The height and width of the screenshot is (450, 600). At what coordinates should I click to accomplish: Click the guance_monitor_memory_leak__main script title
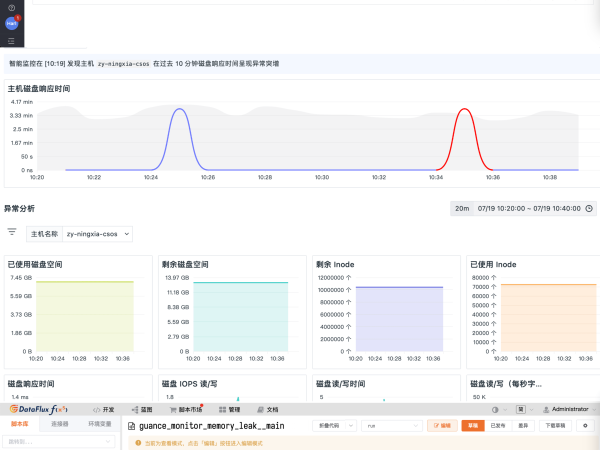(212, 426)
